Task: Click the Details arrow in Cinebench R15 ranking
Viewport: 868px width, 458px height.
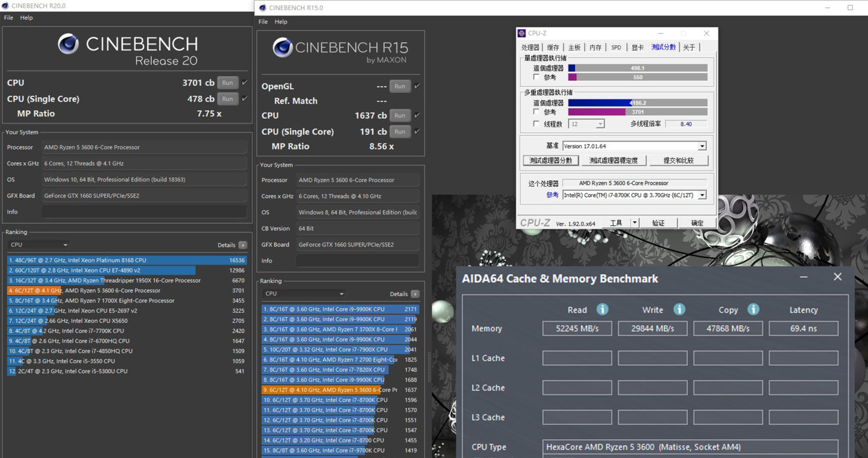Action: (x=415, y=294)
